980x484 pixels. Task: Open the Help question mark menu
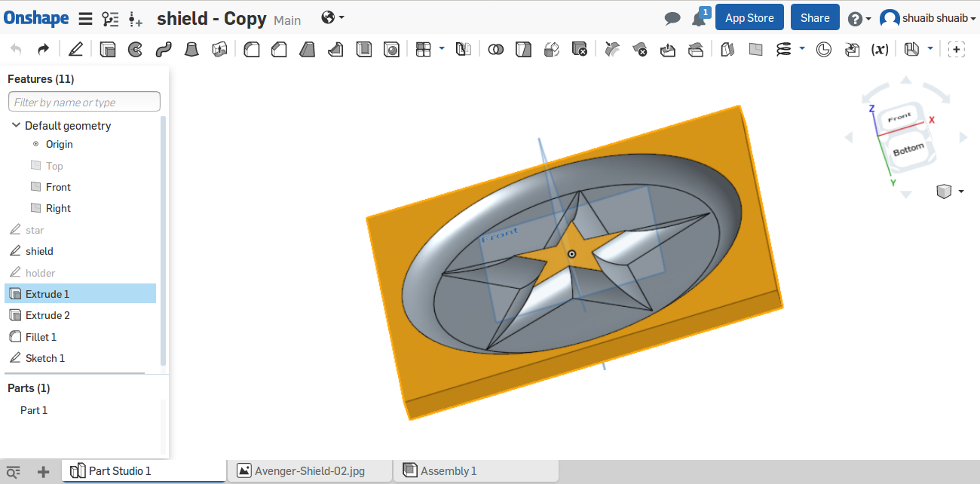tap(859, 19)
